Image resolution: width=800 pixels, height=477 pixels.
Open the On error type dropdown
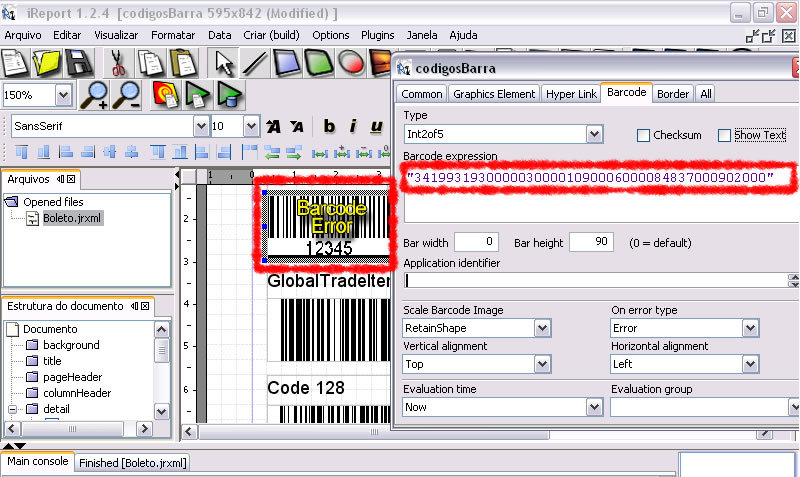click(x=750, y=328)
